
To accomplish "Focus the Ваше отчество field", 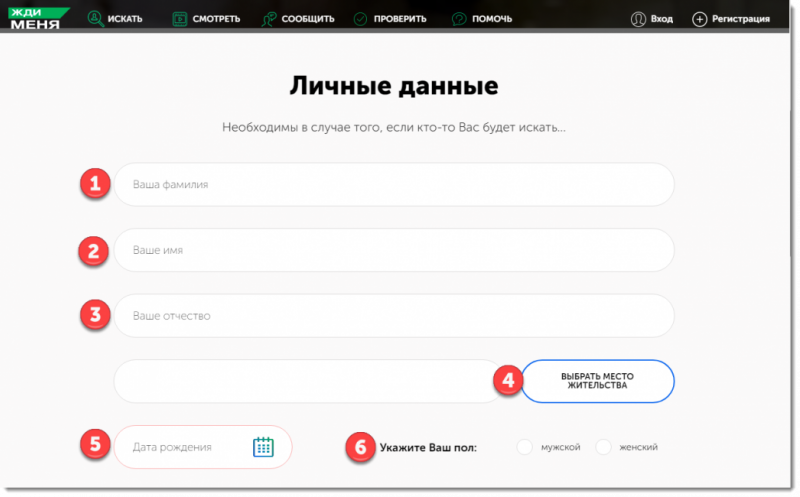I will [394, 316].
